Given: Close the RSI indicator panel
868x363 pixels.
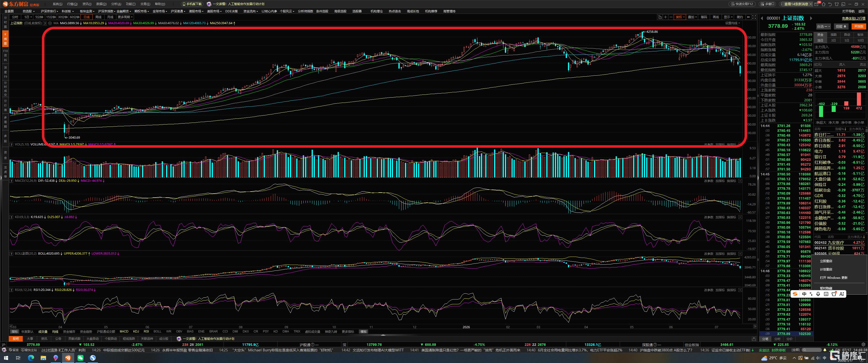Looking at the screenshot, I should click(x=740, y=290).
